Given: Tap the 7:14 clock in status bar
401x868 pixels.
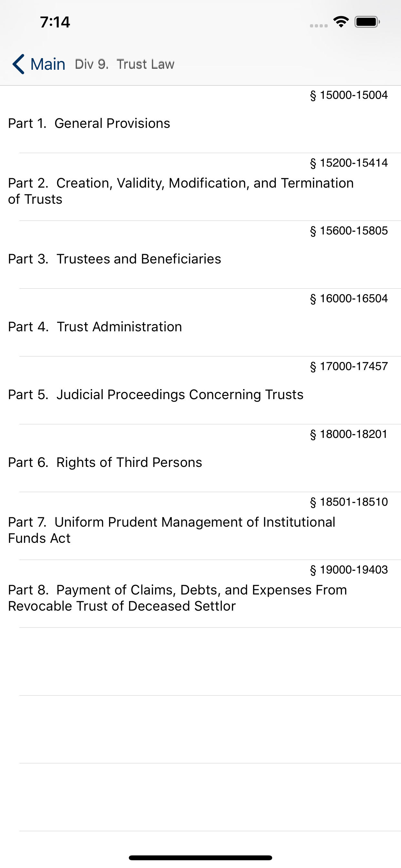Looking at the screenshot, I should tap(55, 22).
